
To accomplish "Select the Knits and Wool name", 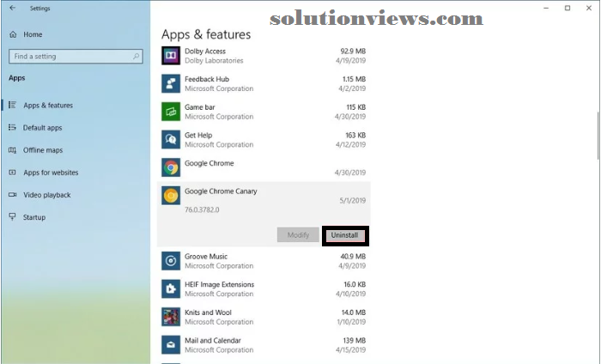I will [208, 312].
